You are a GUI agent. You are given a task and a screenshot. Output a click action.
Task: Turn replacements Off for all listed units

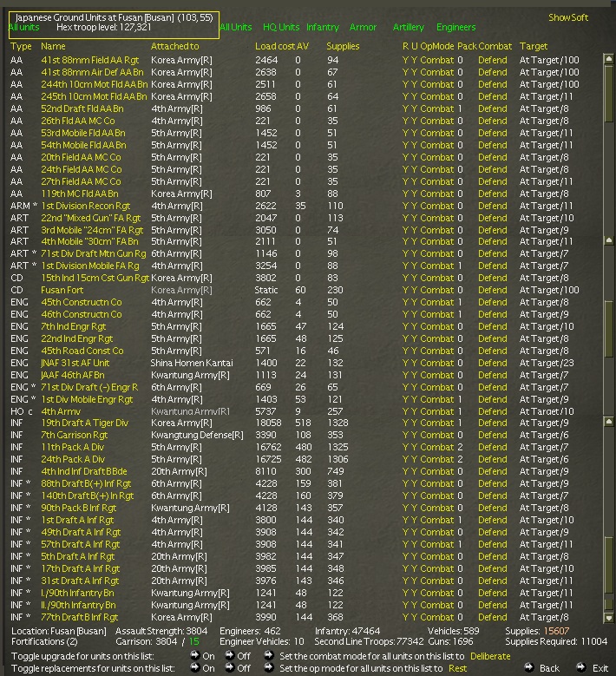coord(230,668)
